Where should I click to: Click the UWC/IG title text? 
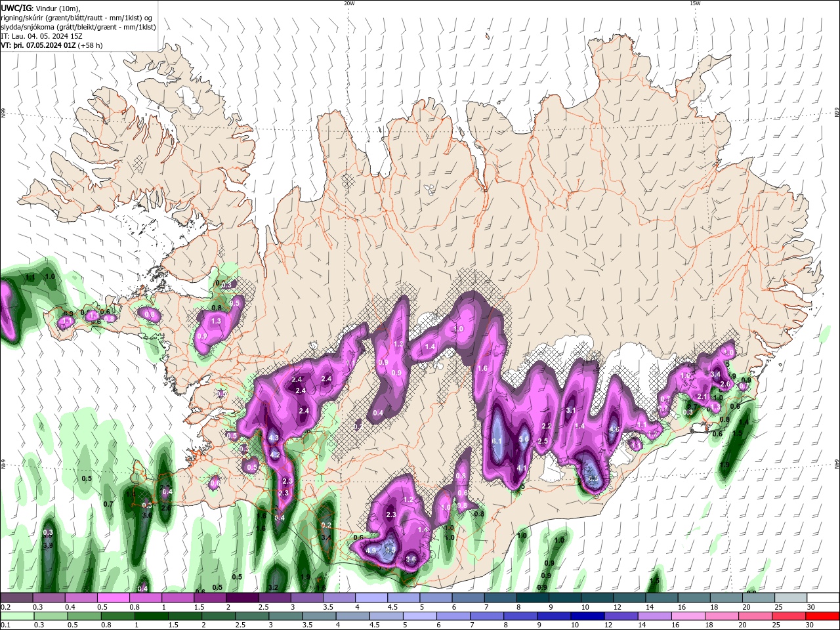point(16,7)
